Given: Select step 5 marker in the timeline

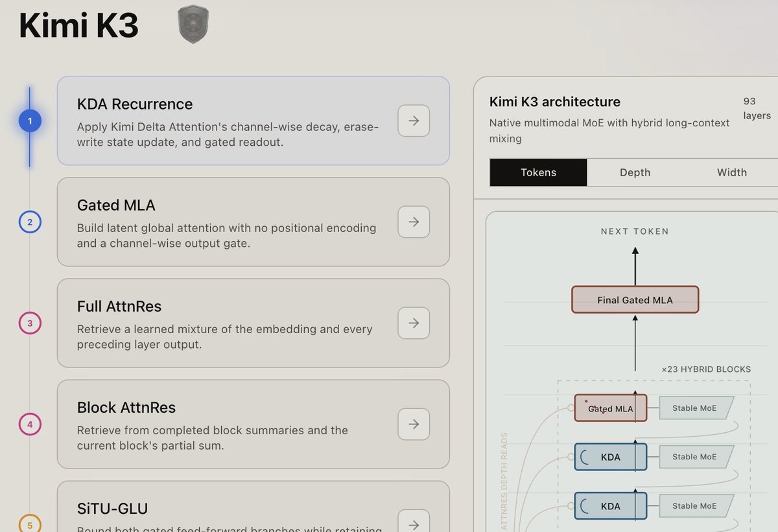Looking at the screenshot, I should point(30,524).
